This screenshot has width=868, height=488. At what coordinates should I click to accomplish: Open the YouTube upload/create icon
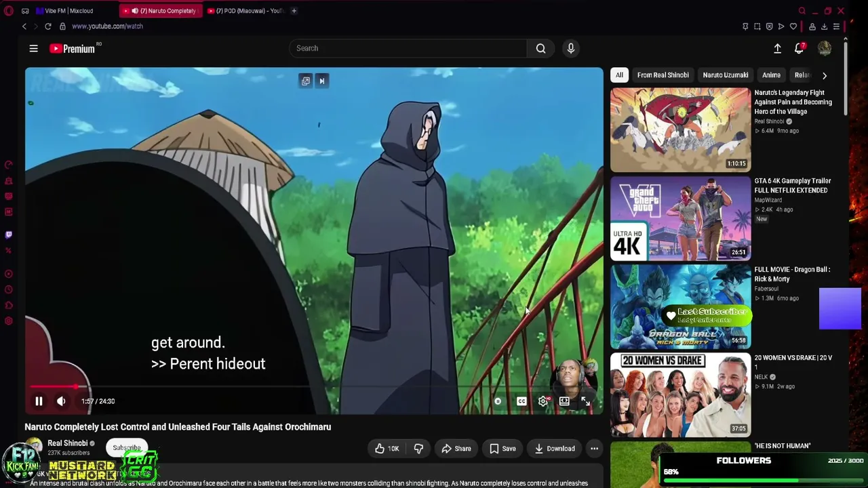pos(778,48)
